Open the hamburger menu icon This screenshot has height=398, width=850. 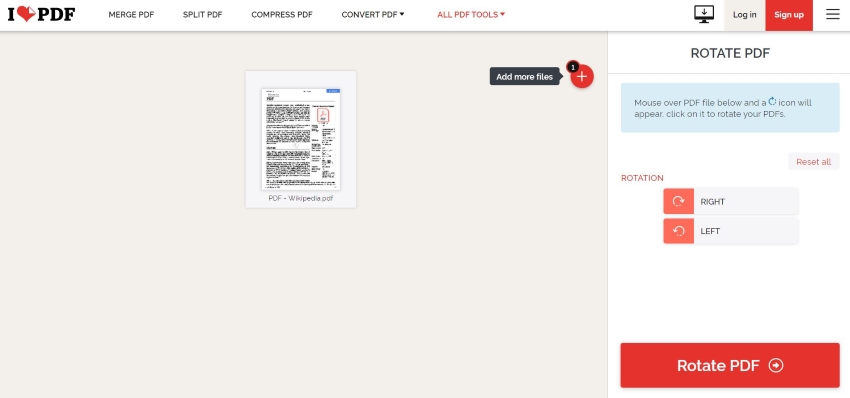click(833, 15)
